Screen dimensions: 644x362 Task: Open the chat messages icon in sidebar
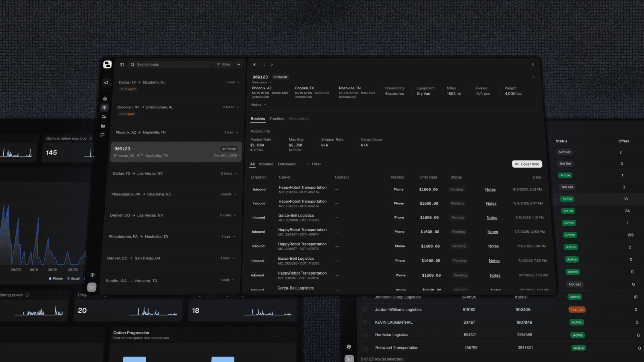pos(102,135)
